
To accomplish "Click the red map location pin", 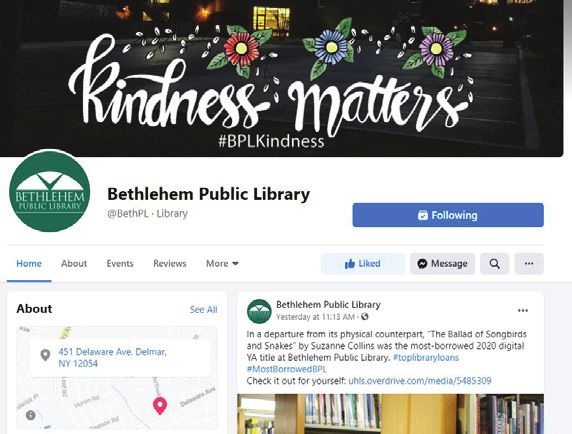I will click(160, 406).
